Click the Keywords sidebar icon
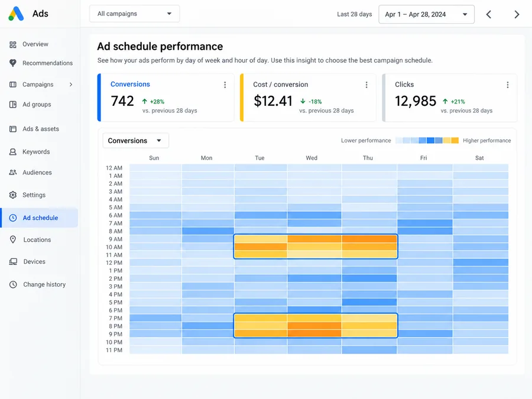 [x=13, y=152]
